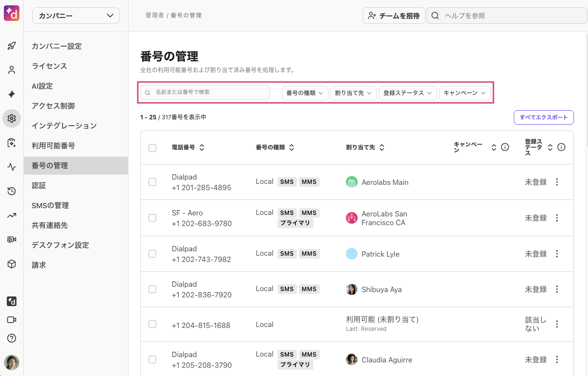Open the call history clock icon
The height and width of the screenshot is (376, 588).
pyautogui.click(x=12, y=191)
